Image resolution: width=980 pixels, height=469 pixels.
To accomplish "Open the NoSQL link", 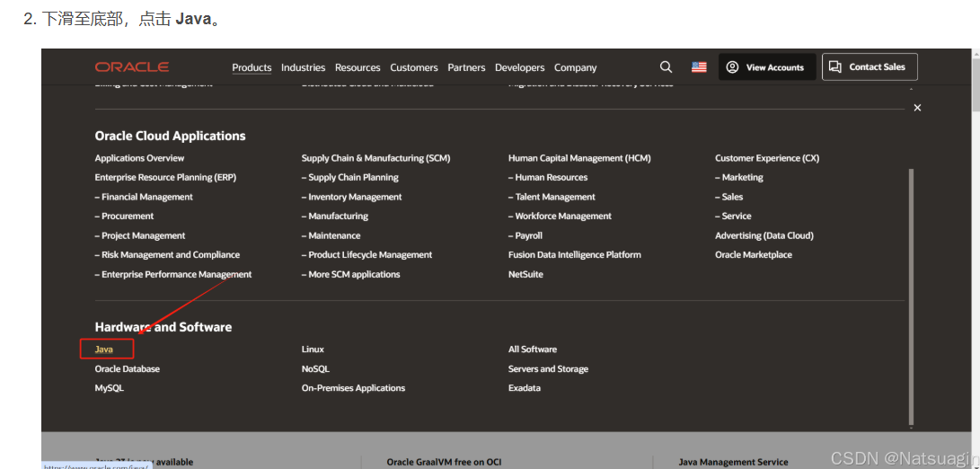I will click(315, 369).
